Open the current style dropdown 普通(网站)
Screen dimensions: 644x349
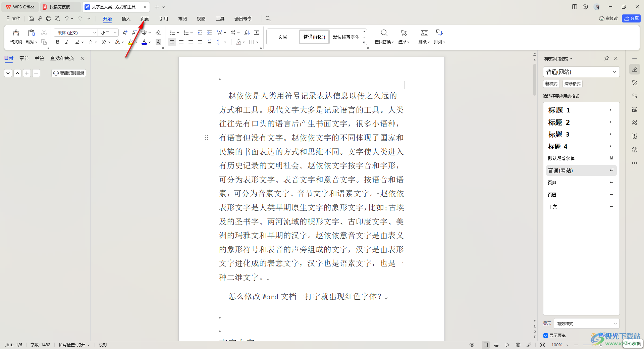[x=581, y=72]
